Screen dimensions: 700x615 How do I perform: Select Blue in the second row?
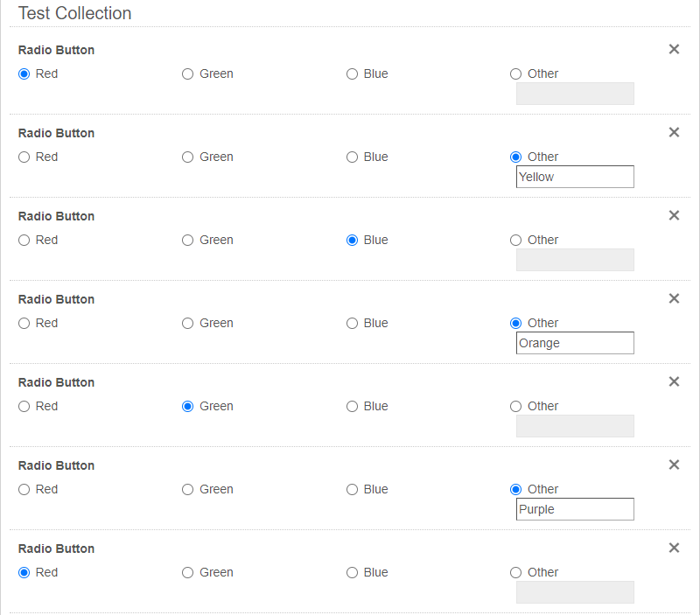(x=352, y=157)
